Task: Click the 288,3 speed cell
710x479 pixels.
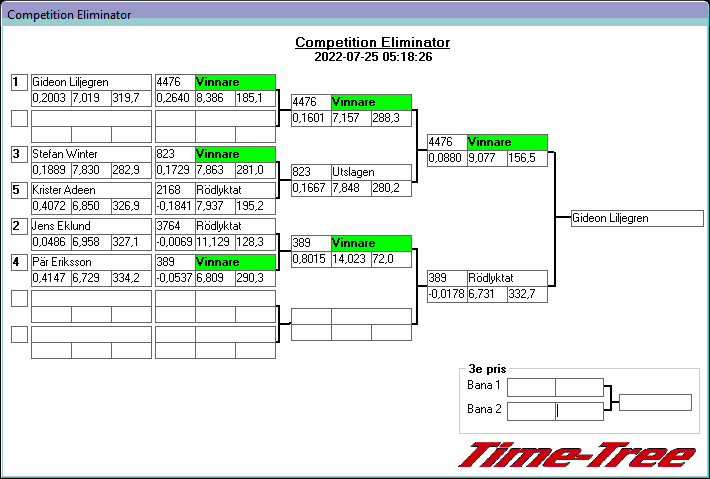Action: 392,118
